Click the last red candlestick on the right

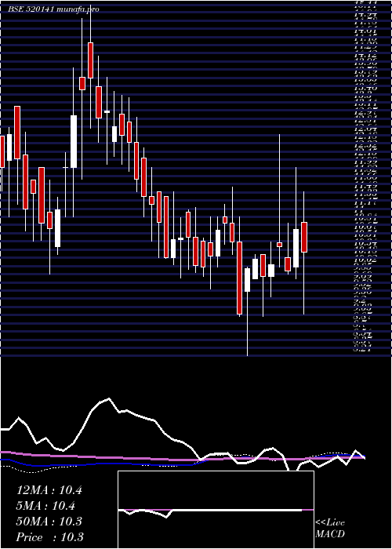304,237
